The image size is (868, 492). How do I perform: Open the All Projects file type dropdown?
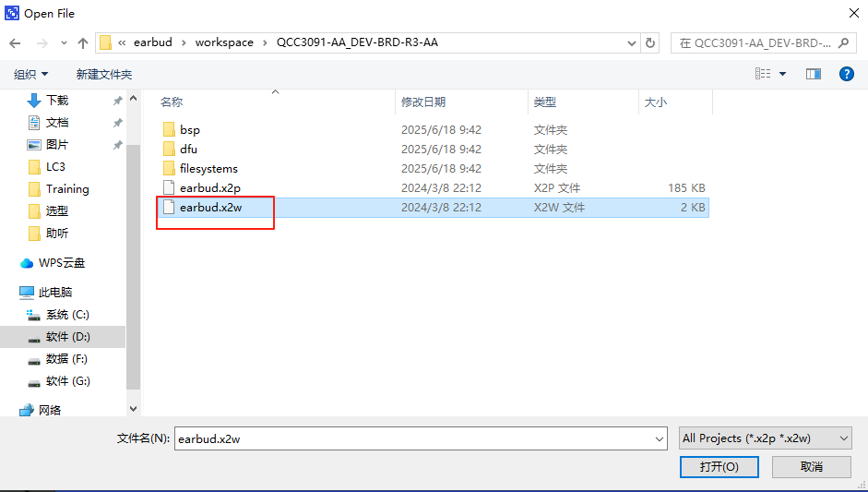tap(765, 438)
